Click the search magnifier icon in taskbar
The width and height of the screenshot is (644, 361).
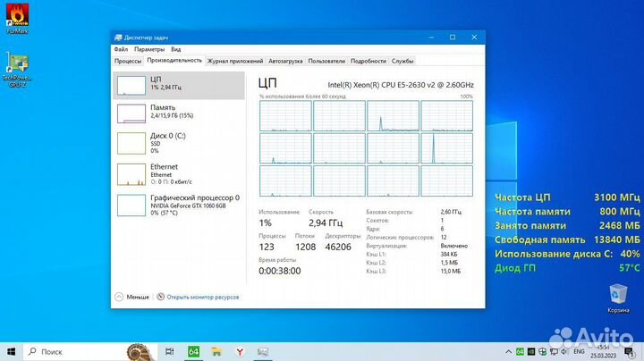coord(32,351)
